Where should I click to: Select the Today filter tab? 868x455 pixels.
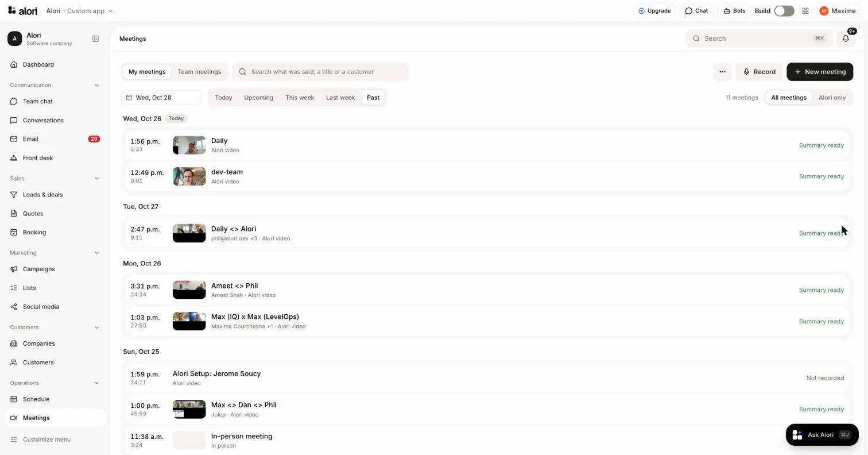pos(223,98)
